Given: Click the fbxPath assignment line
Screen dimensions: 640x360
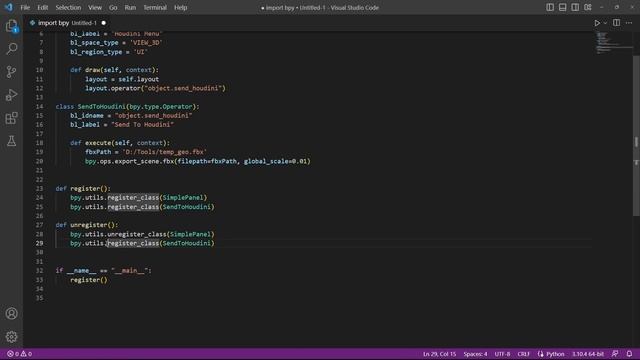Looking at the screenshot, I should (146, 152).
